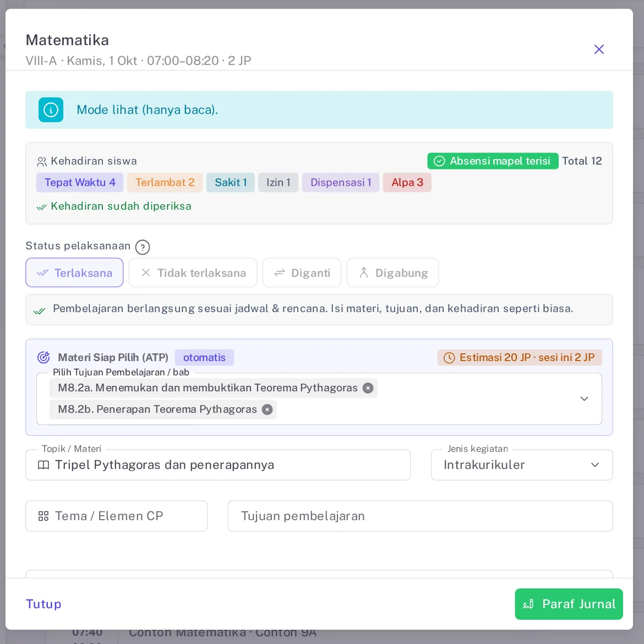Image resolution: width=644 pixels, height=644 pixels.
Task: Click the Topik / Materi input field
Action: [218, 465]
